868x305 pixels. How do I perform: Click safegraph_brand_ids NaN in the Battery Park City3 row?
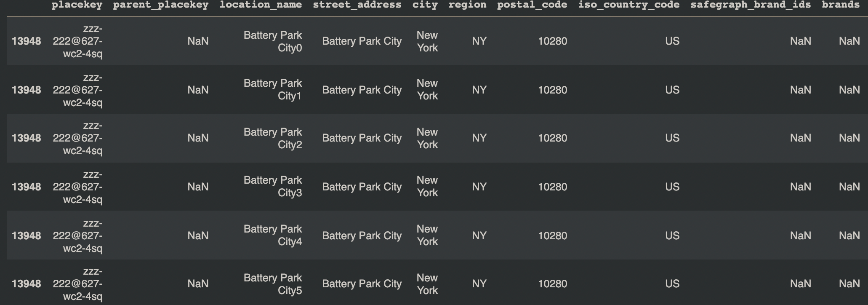(801, 187)
